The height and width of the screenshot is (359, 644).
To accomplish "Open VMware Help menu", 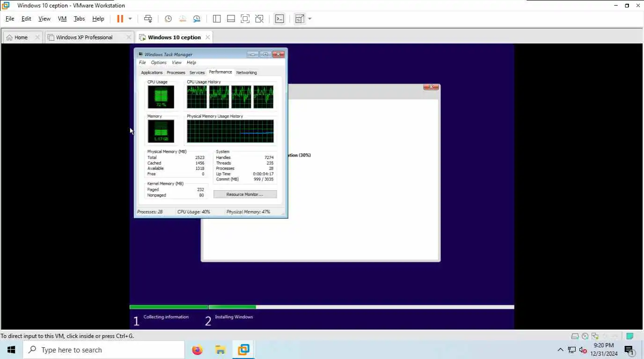I will (98, 19).
